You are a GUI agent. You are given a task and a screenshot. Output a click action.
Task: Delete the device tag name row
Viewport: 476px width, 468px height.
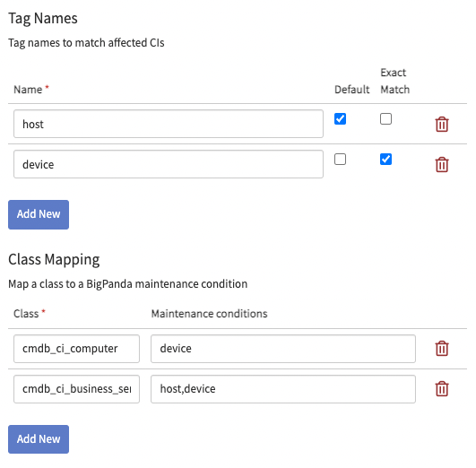pos(442,164)
